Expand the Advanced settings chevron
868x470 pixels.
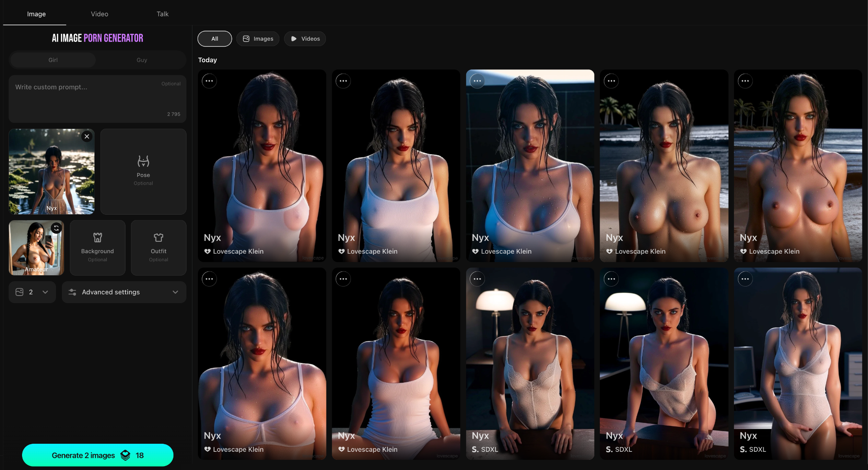(x=175, y=292)
